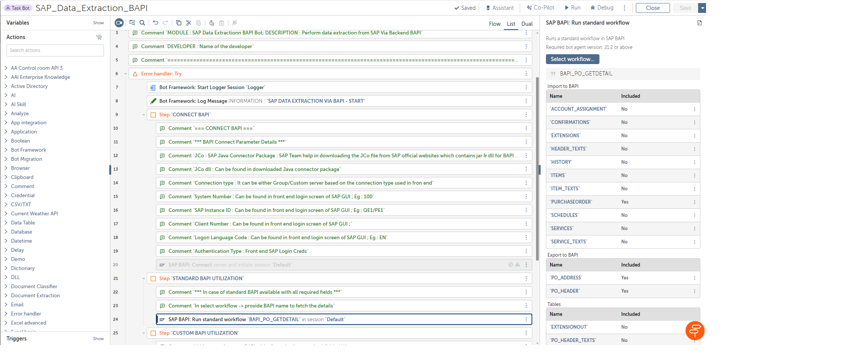868x364 pixels.
Task: Click the magnifier find icon in toolbar
Action: pos(142,23)
